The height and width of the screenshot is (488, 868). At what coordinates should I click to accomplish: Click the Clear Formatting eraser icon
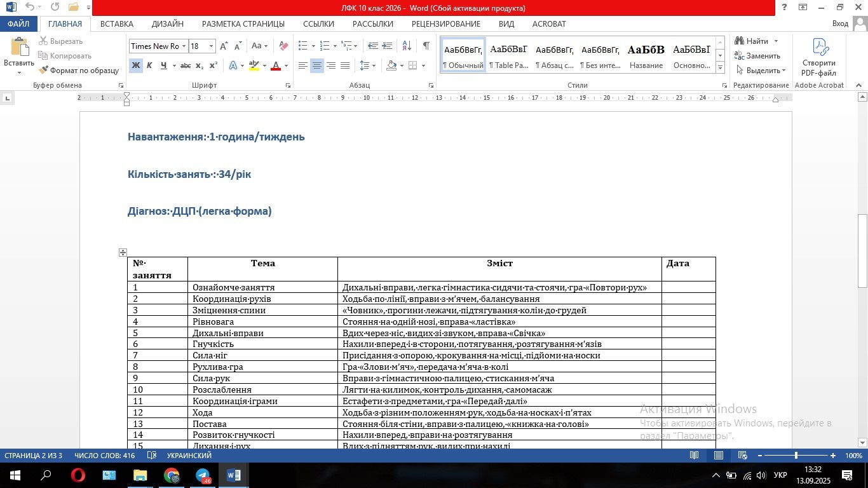pyautogui.click(x=283, y=46)
